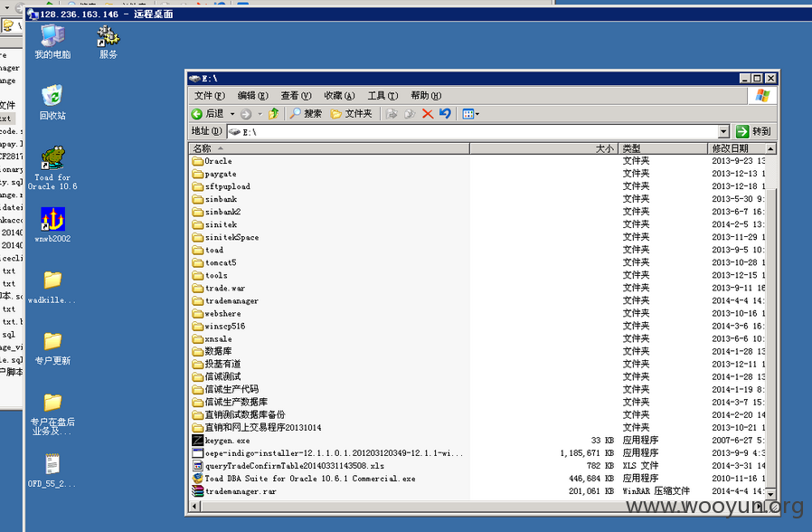Select the trademanager.rar archive
The width and height of the screenshot is (812, 532).
(x=241, y=491)
